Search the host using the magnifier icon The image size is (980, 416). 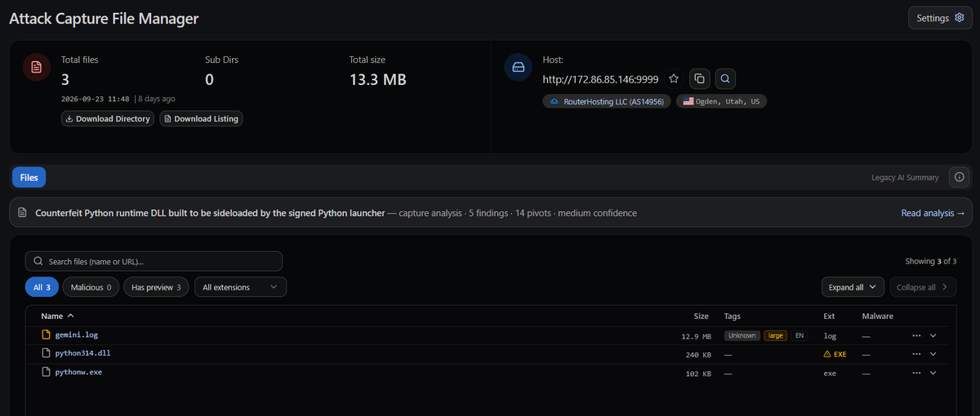tap(725, 79)
